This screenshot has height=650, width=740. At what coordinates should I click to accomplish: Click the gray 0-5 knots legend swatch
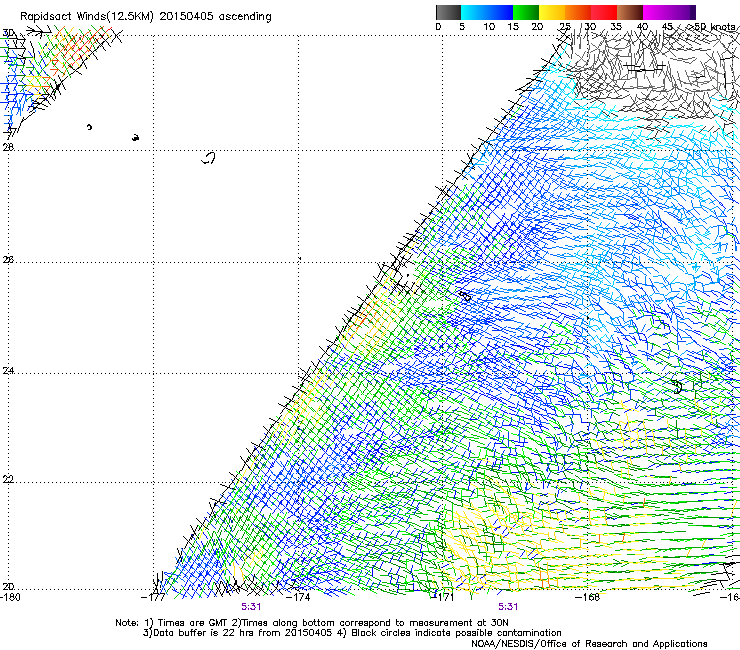tap(448, 12)
